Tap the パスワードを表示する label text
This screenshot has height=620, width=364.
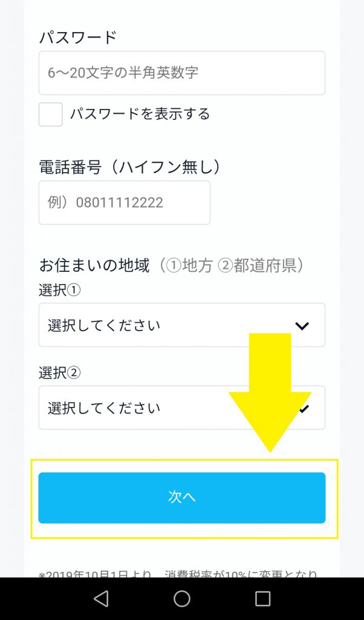pos(140,114)
